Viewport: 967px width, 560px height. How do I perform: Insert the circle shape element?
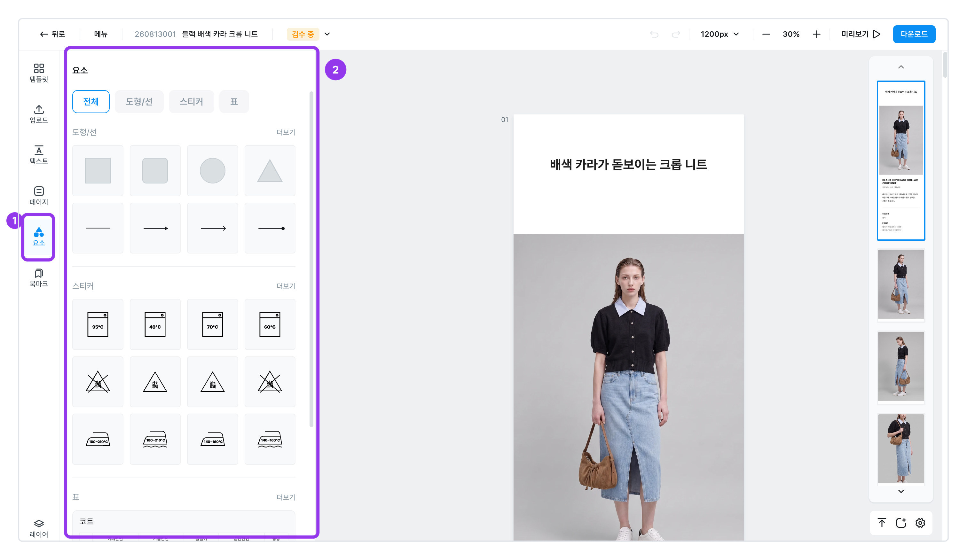coord(213,171)
